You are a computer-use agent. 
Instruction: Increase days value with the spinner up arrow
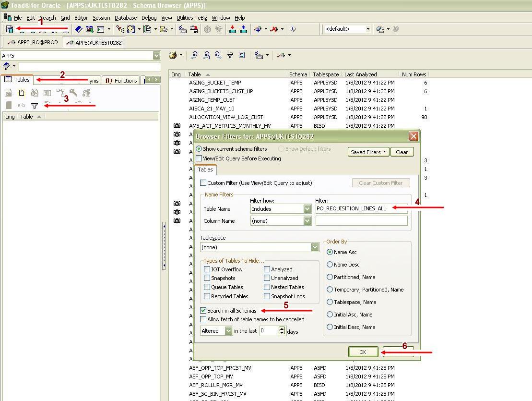coord(282,328)
